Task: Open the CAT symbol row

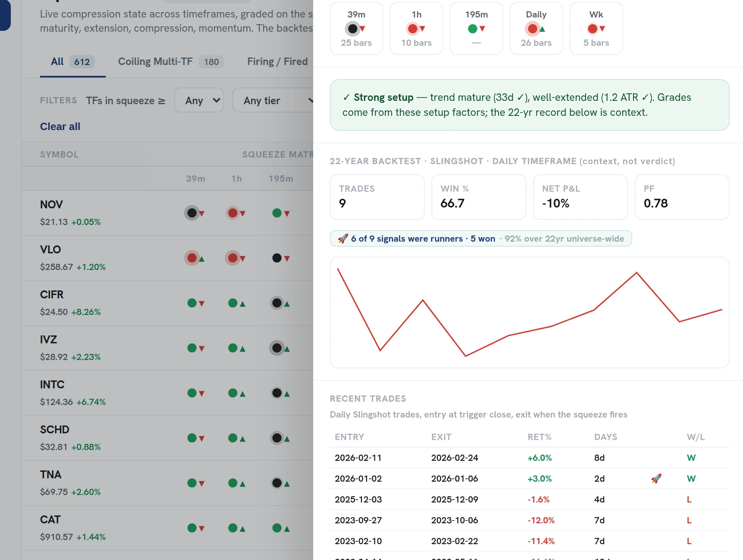Action: click(167, 528)
